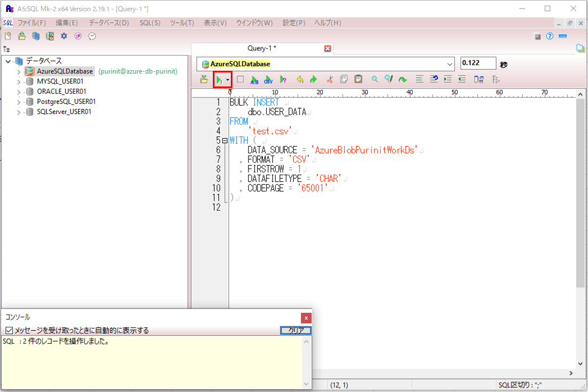Expand the SQLServer_USER01 tree node
The width and height of the screenshot is (588, 392).
pos(19,112)
